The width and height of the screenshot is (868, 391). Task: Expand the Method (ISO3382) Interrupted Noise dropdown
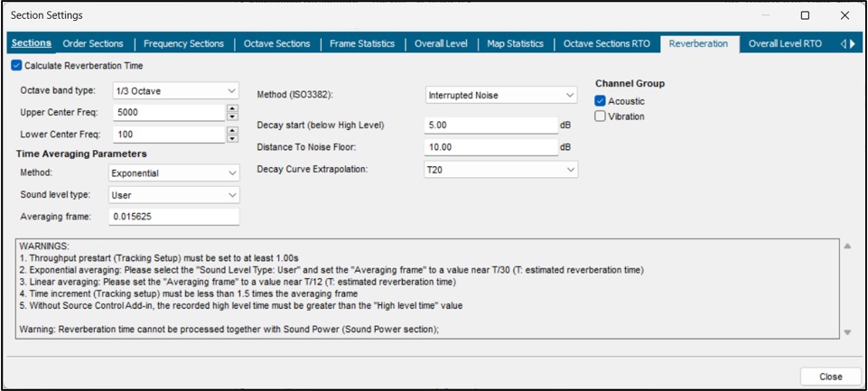pos(500,95)
